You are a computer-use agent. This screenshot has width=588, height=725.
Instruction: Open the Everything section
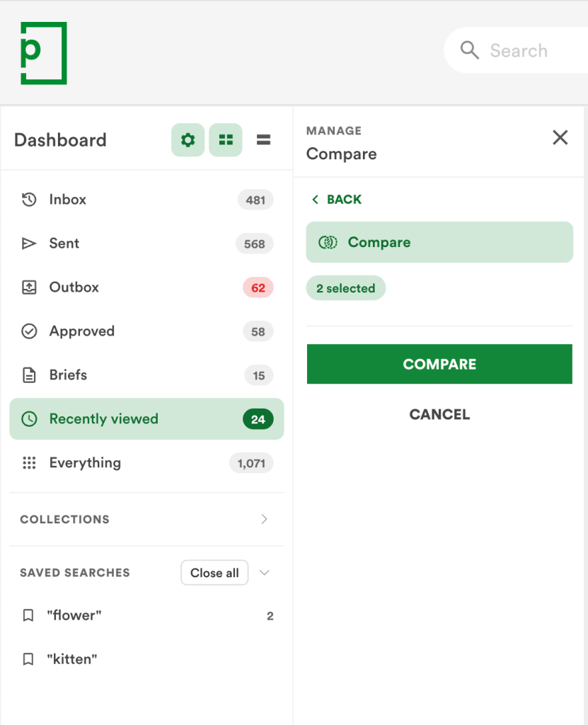[146, 463]
